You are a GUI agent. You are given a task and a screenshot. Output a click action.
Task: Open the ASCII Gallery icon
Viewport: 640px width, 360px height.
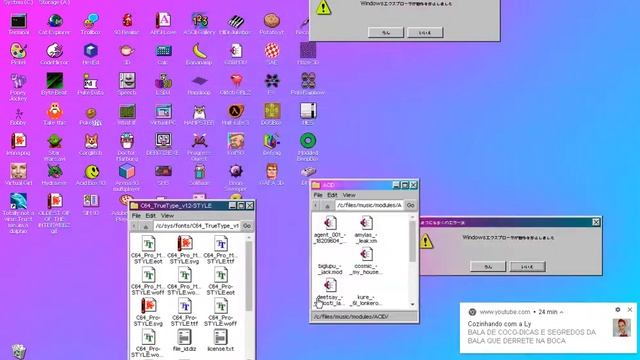click(199, 24)
